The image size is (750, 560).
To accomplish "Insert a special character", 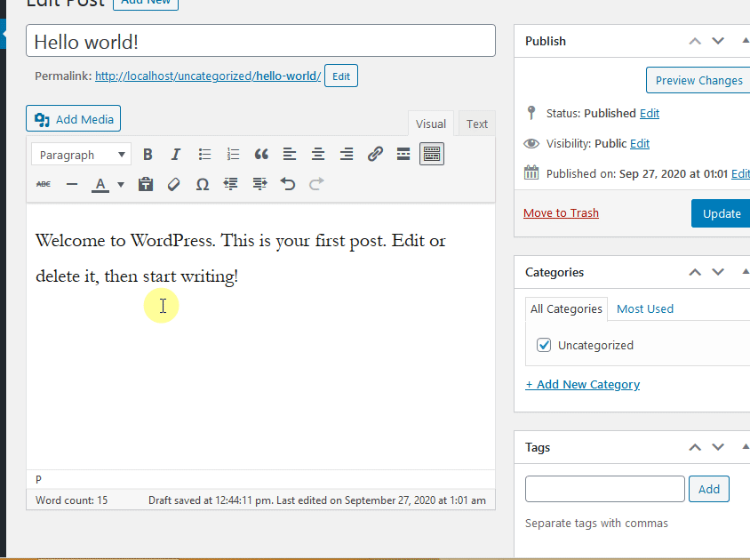I will pos(202,184).
